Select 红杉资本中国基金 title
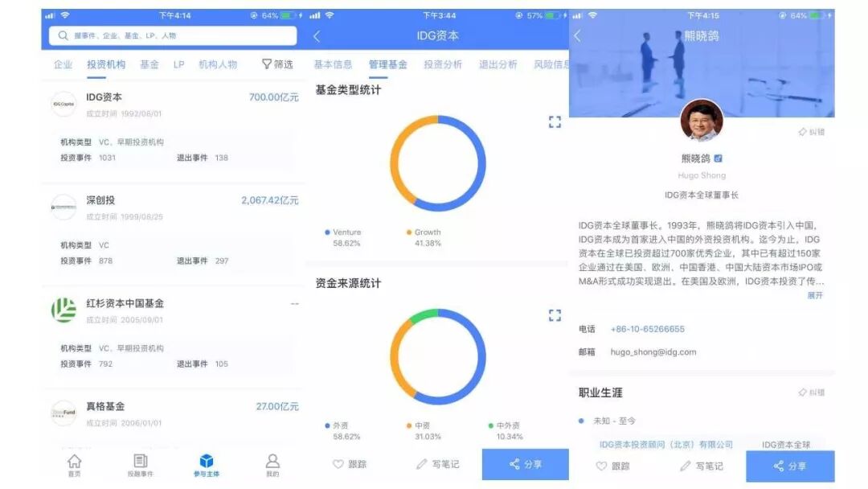The image size is (868, 489). (125, 303)
